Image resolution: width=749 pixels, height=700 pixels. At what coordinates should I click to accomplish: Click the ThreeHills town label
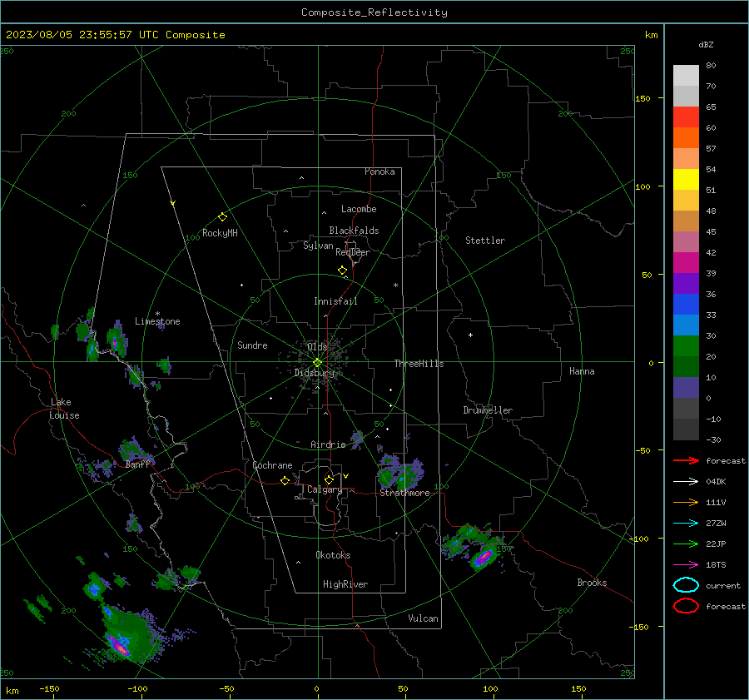tap(419, 364)
